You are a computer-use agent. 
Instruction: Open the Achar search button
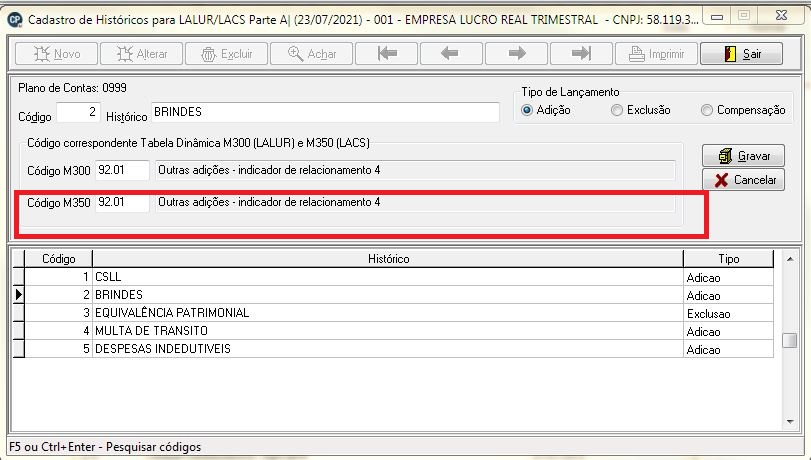click(311, 53)
